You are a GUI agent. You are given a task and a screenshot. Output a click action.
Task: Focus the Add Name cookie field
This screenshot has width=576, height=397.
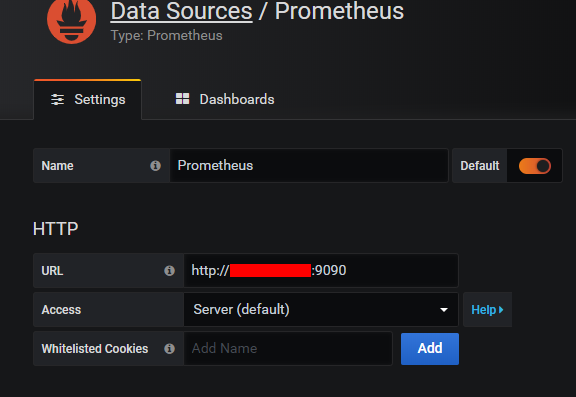click(x=288, y=349)
